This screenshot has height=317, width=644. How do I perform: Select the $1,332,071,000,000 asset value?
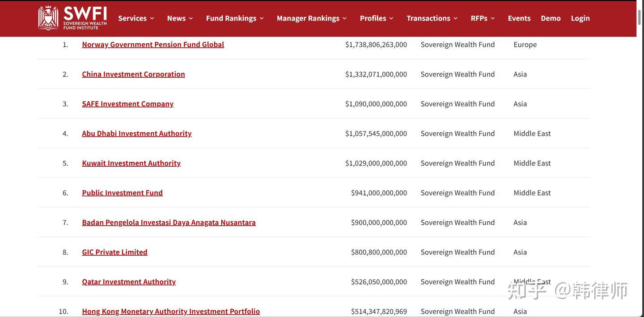tap(376, 74)
